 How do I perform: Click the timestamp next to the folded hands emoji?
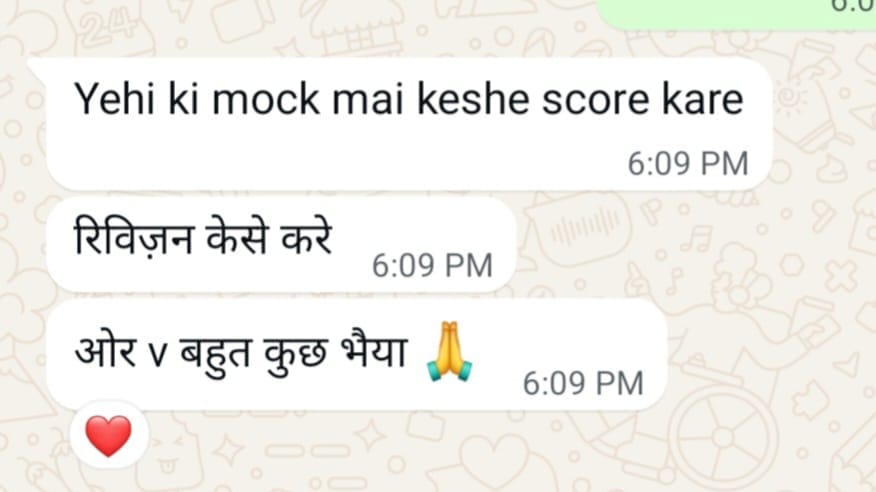[x=583, y=384]
